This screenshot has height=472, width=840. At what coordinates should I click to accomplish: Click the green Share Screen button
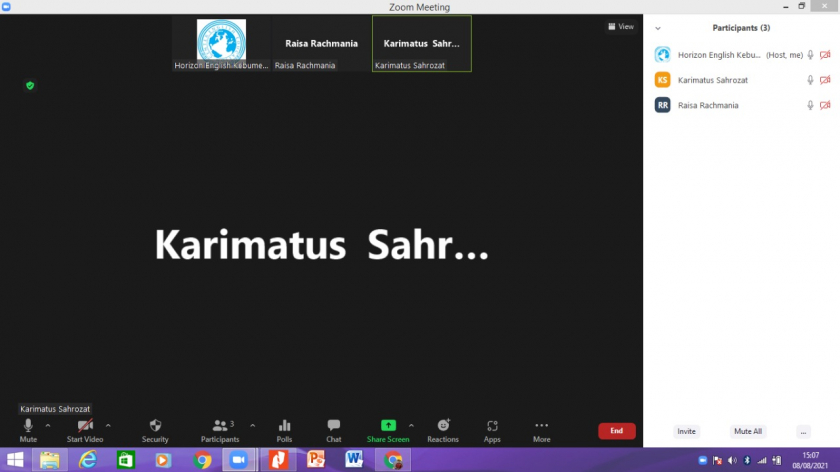coord(388,431)
